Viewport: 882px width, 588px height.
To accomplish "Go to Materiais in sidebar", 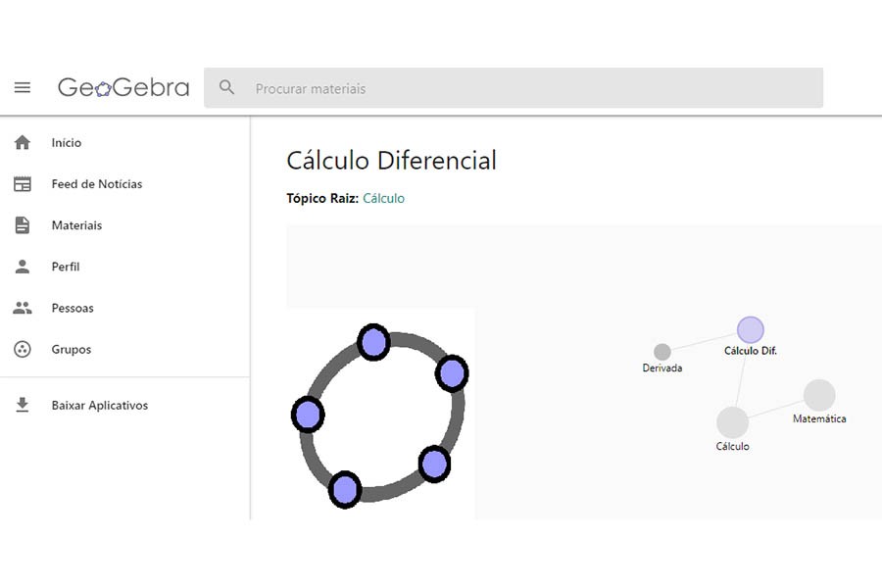I will pos(124,225).
